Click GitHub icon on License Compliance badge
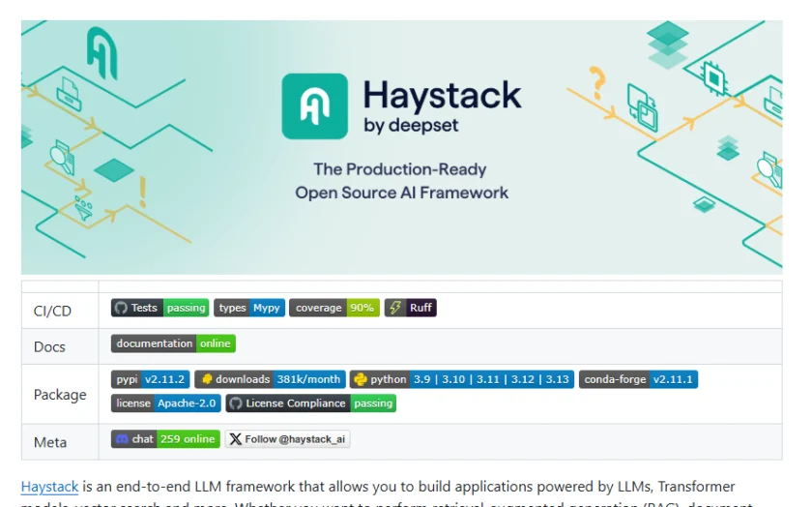 (x=236, y=403)
